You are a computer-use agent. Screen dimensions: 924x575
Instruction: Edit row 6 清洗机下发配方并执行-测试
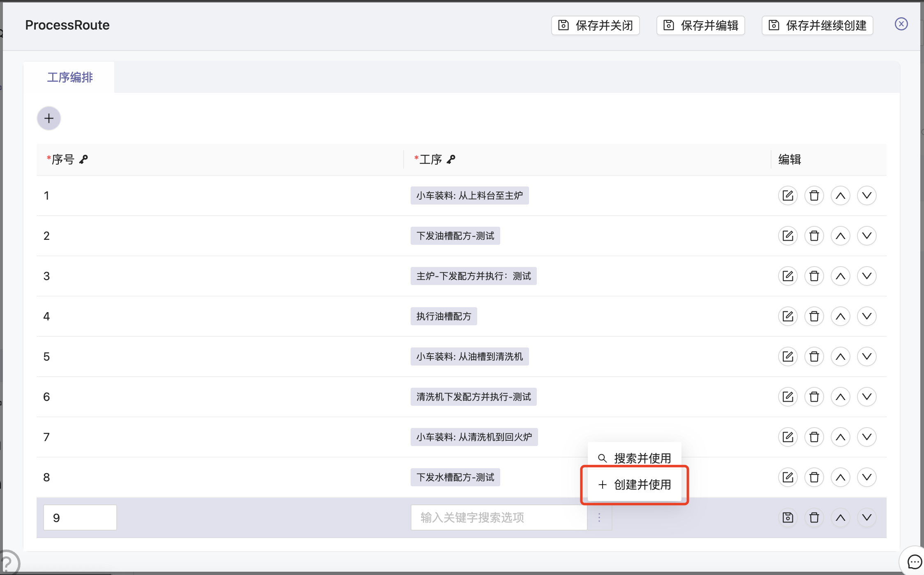pyautogui.click(x=788, y=397)
